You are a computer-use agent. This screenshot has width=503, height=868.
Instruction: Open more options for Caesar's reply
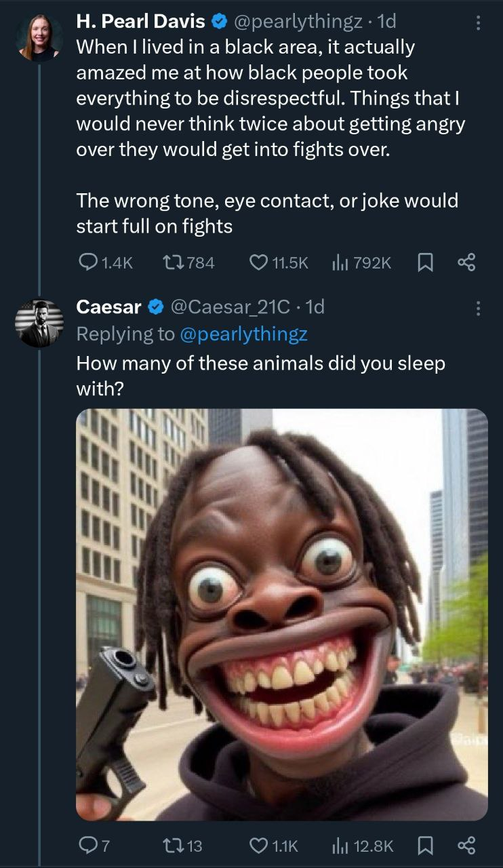coord(479,309)
